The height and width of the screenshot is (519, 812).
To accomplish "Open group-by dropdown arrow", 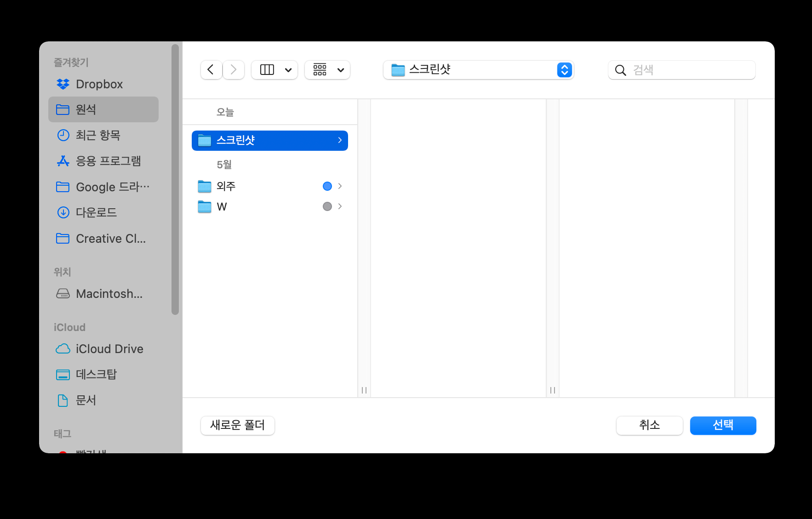I will point(341,70).
